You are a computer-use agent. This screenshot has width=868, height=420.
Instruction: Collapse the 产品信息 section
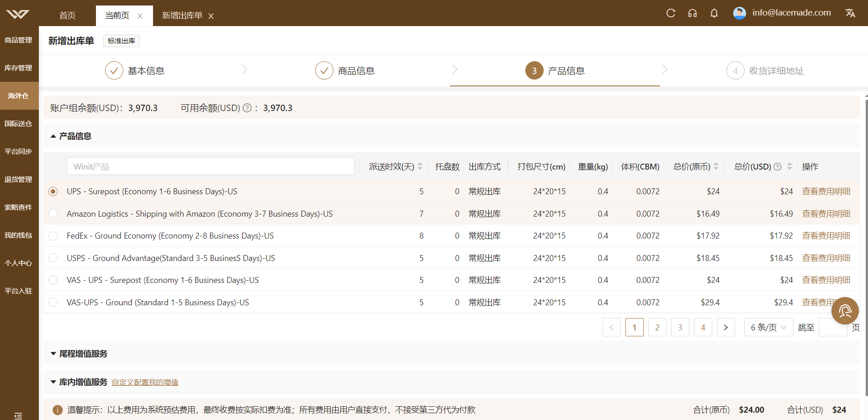click(53, 136)
